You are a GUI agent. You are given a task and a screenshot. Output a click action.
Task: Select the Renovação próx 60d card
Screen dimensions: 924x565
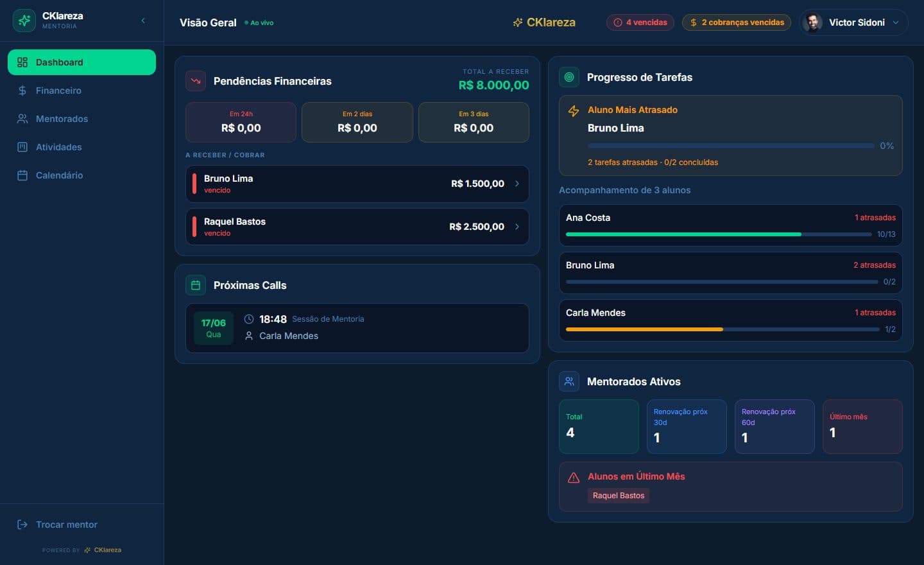[774, 427]
